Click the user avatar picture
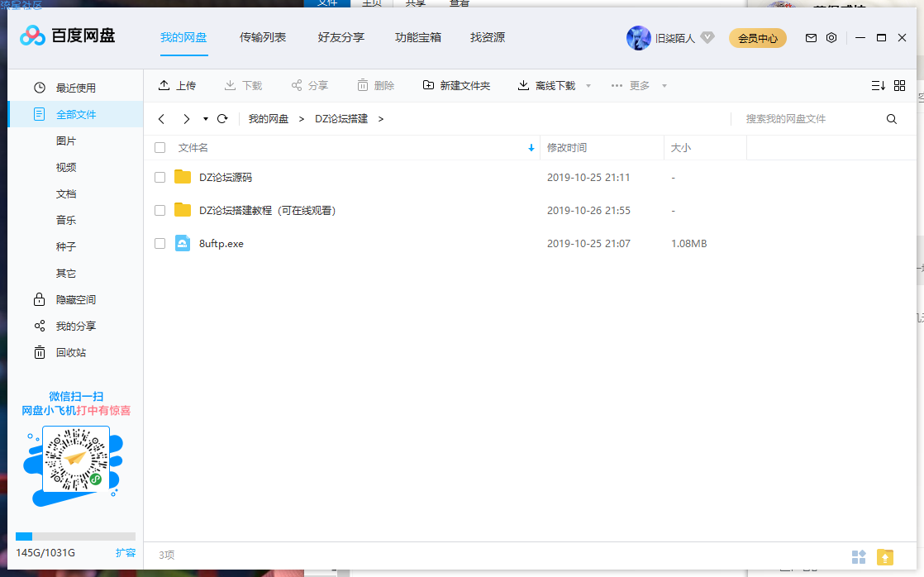This screenshot has width=924, height=577. (638, 38)
